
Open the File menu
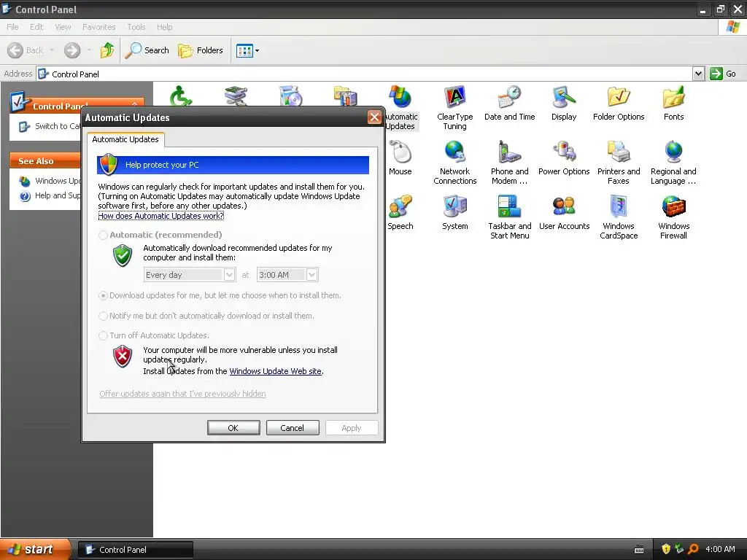pyautogui.click(x=13, y=27)
